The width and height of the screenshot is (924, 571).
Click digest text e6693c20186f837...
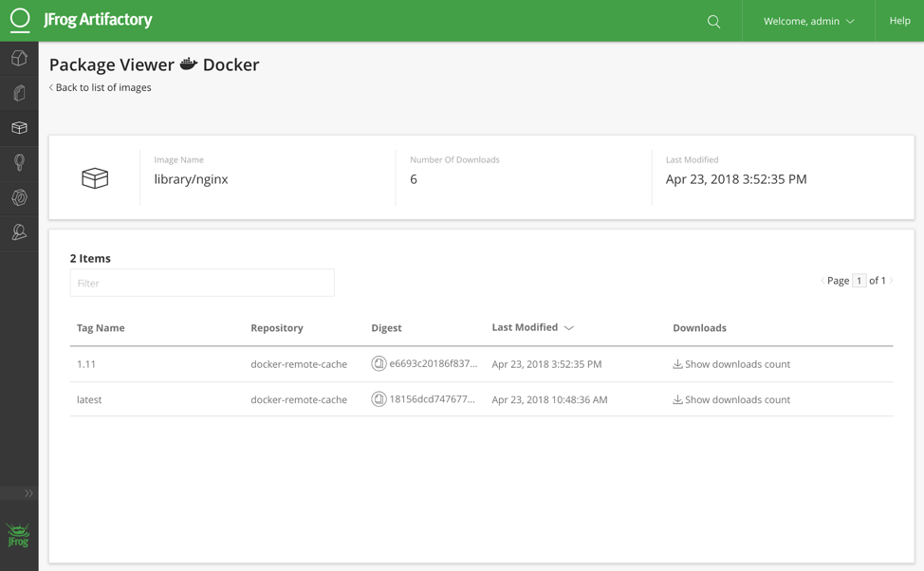click(434, 363)
